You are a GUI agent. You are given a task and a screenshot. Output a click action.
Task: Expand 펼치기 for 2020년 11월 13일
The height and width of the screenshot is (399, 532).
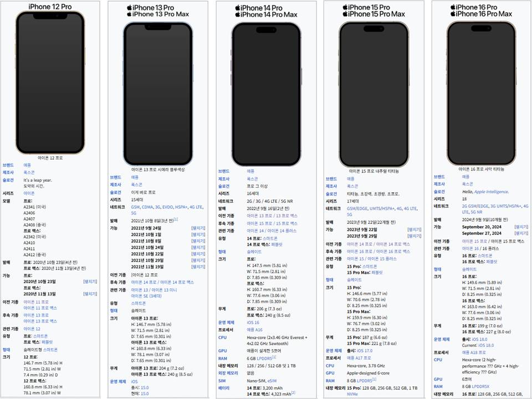(x=90, y=294)
